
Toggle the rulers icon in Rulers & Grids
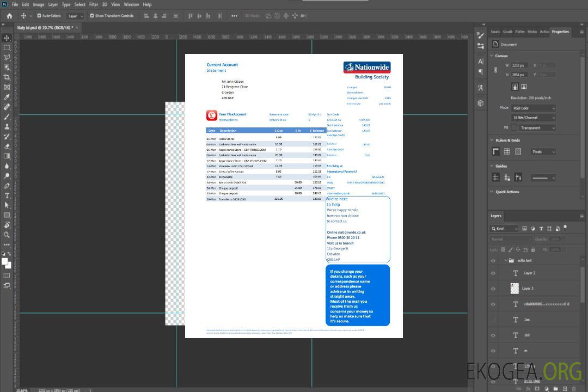(x=495, y=151)
